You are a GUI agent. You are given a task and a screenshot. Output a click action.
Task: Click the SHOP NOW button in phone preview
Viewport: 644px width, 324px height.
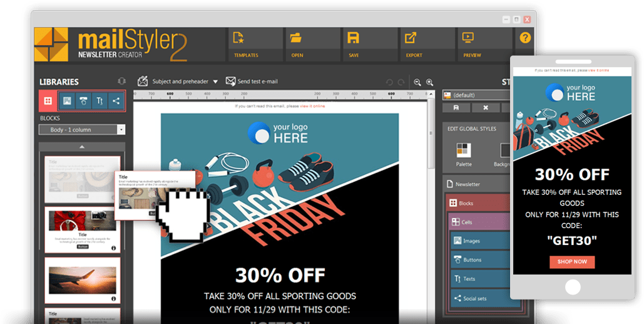[572, 262]
